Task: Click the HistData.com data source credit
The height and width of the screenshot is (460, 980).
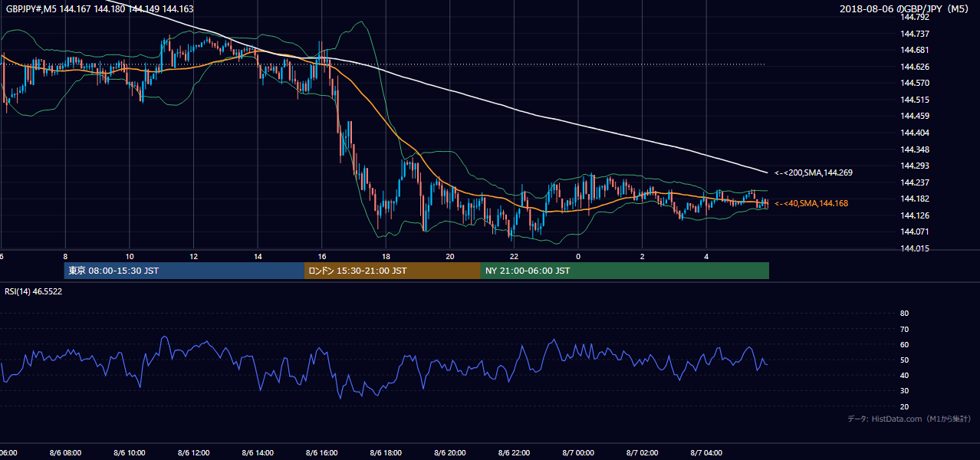Action: click(x=909, y=419)
